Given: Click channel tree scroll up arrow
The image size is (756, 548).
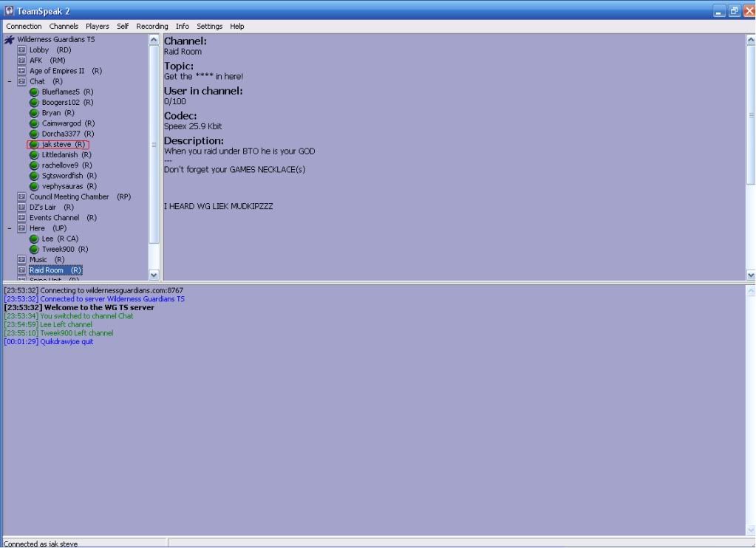Looking at the screenshot, I should (154, 40).
